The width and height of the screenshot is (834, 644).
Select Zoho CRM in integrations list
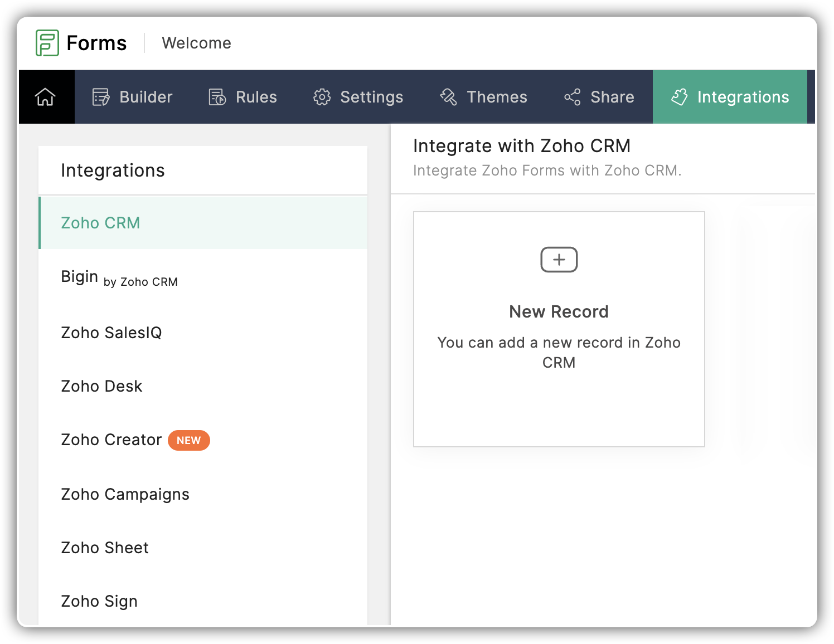click(x=100, y=223)
